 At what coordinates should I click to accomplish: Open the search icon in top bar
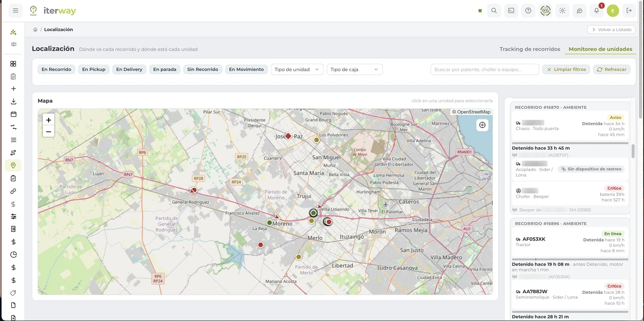pos(494,11)
